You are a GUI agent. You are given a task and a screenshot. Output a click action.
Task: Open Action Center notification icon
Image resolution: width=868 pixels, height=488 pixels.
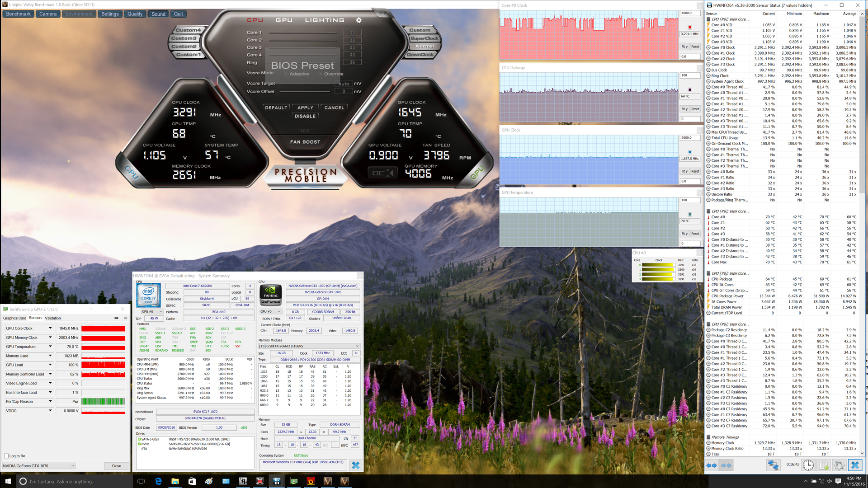click(839, 481)
